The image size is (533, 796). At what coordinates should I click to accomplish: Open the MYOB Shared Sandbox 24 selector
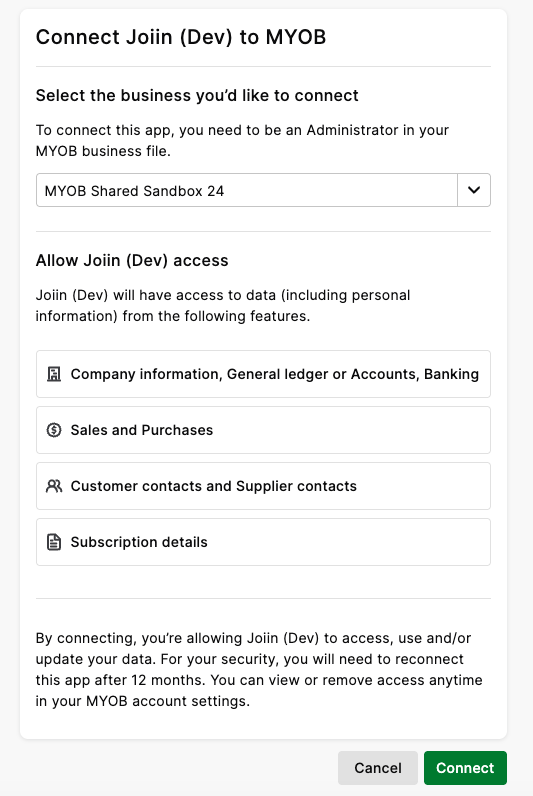point(263,190)
